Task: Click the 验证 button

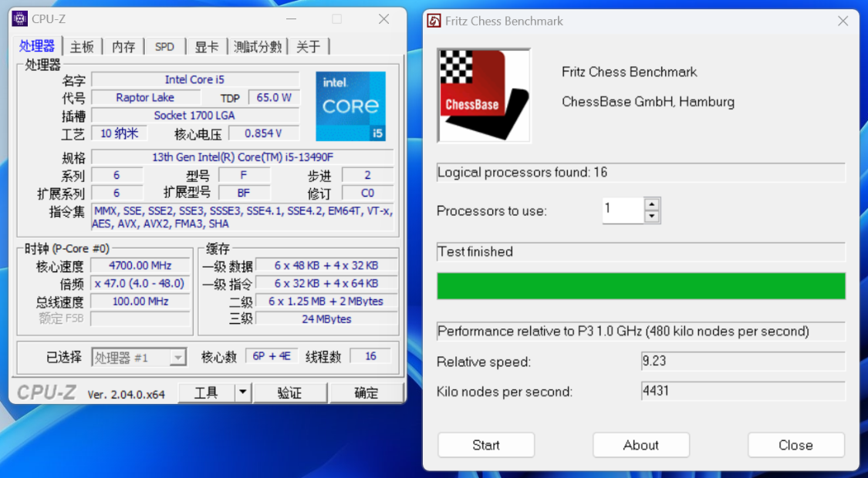Action: (x=290, y=392)
